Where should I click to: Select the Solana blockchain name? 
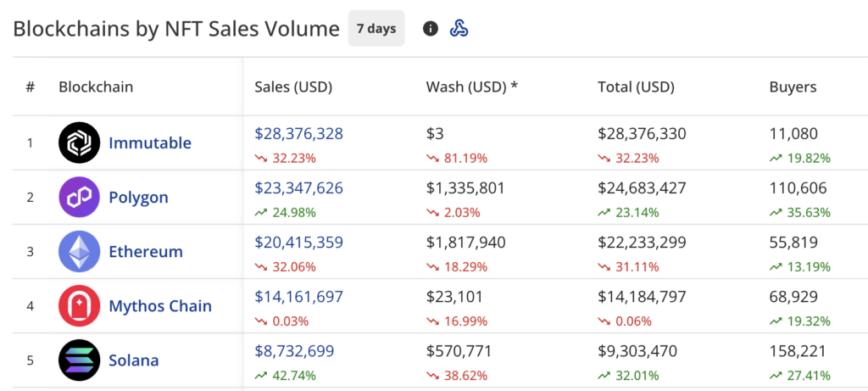click(x=134, y=360)
